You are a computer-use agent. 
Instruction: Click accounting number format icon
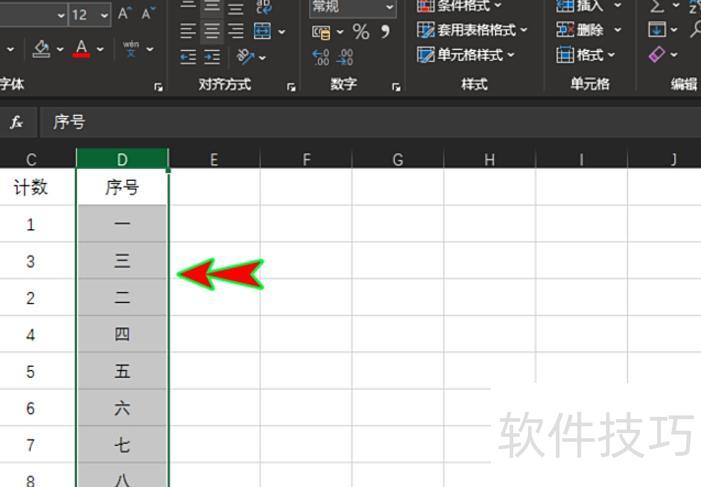(321, 32)
